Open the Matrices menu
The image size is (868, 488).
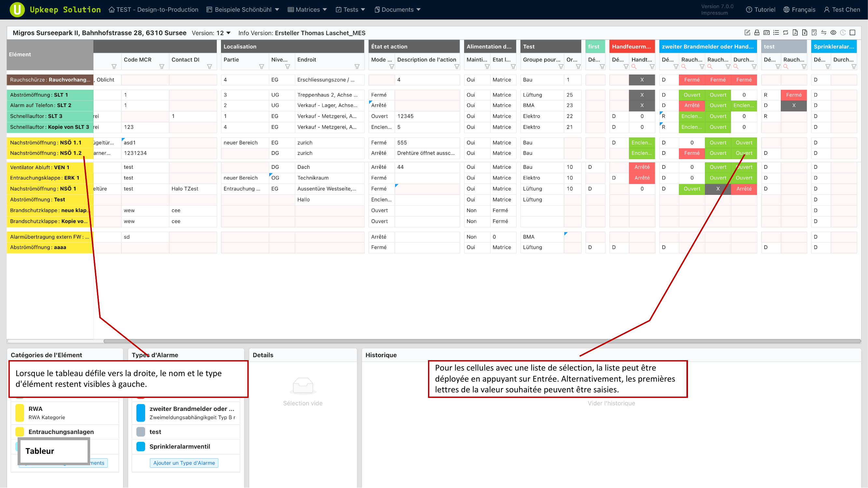[x=307, y=9]
